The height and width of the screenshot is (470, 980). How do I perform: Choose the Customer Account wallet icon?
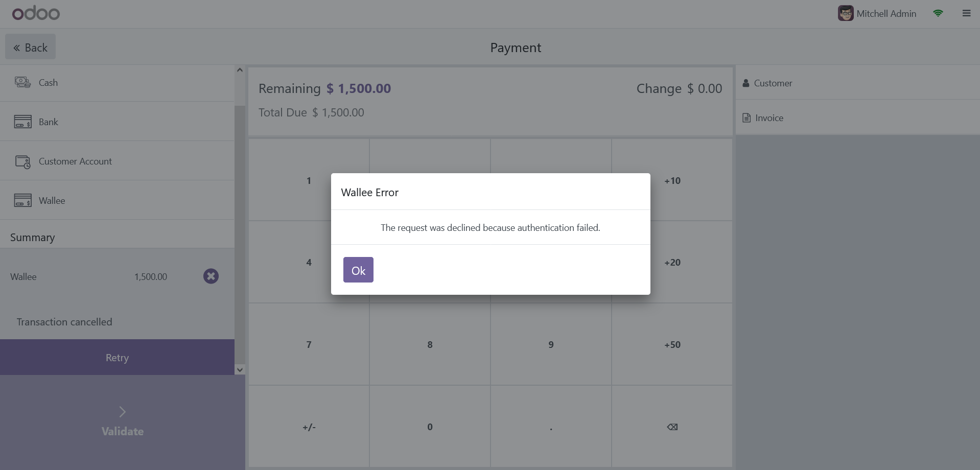click(22, 161)
